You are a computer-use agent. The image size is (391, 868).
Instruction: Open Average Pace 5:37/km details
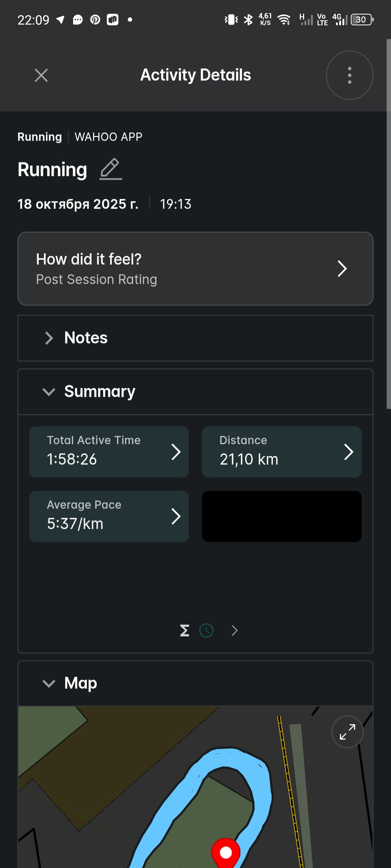109,516
